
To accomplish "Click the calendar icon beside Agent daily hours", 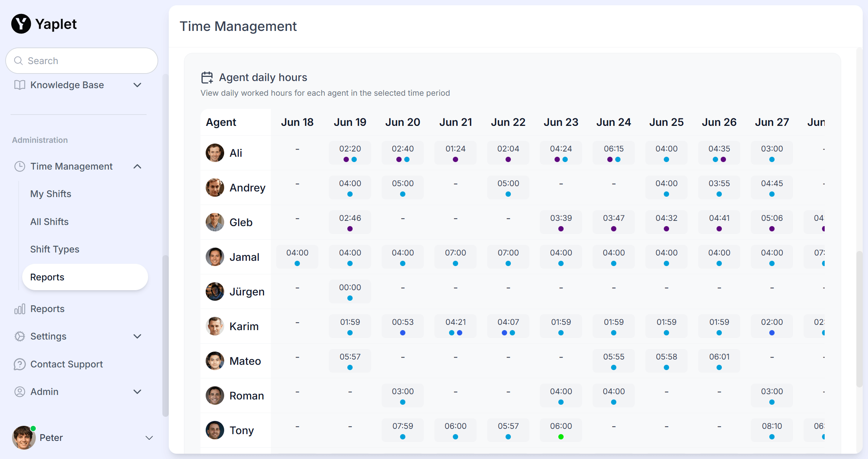I will pos(207,78).
